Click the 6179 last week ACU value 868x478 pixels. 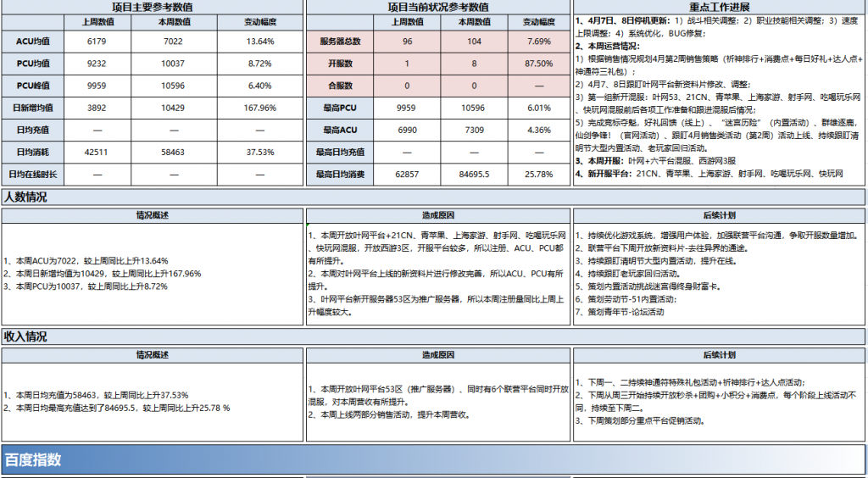[97, 41]
